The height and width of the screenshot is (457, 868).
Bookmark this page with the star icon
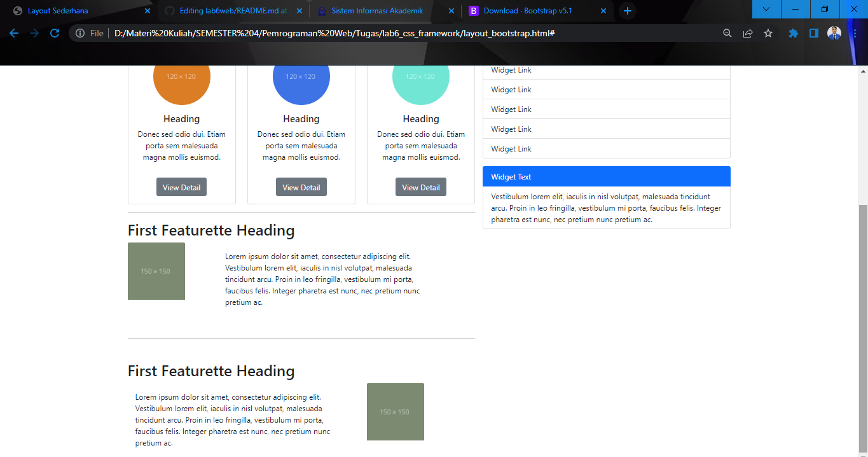[768, 32]
